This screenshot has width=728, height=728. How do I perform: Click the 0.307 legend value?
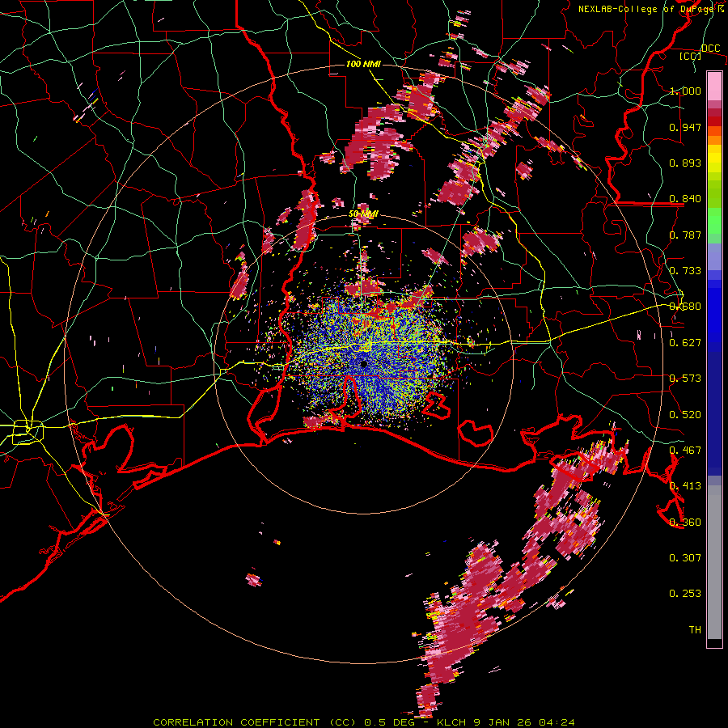pyautogui.click(x=685, y=558)
